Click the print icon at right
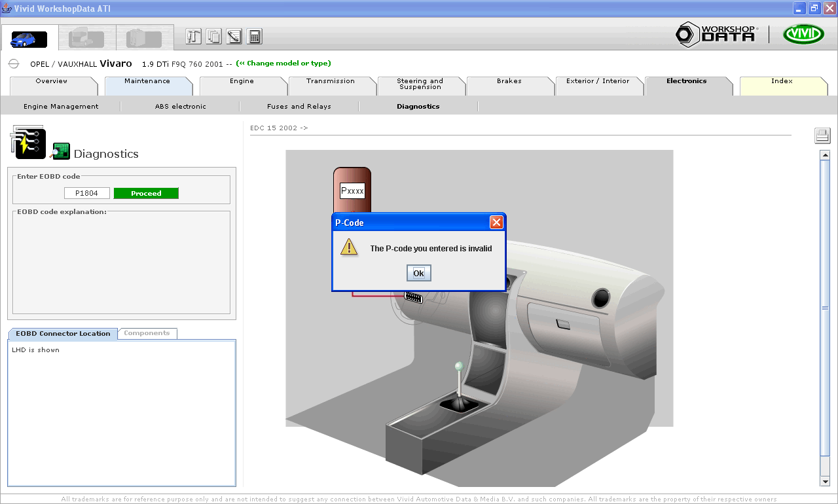Image resolution: width=838 pixels, height=504 pixels. (x=822, y=135)
